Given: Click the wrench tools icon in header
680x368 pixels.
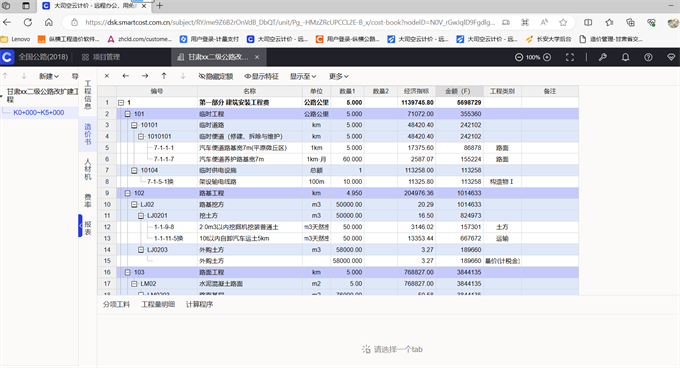Looking at the screenshot, I should coord(602,57).
